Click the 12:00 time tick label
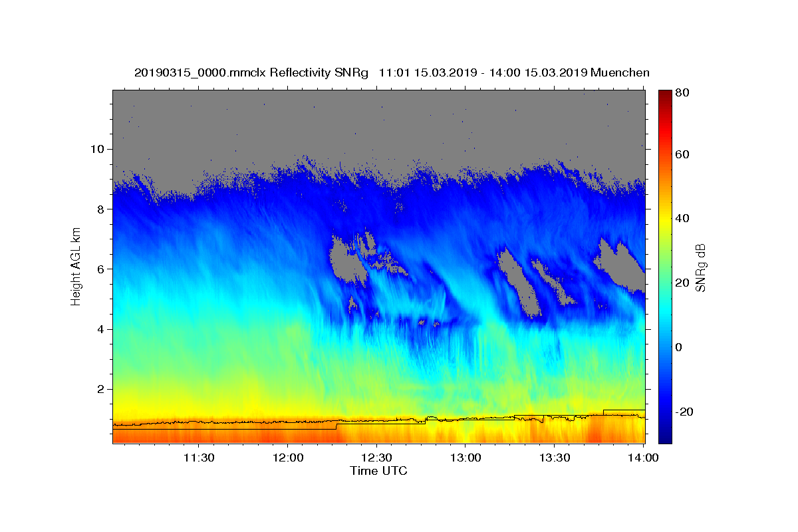The height and width of the screenshot is (532, 798). (287, 458)
